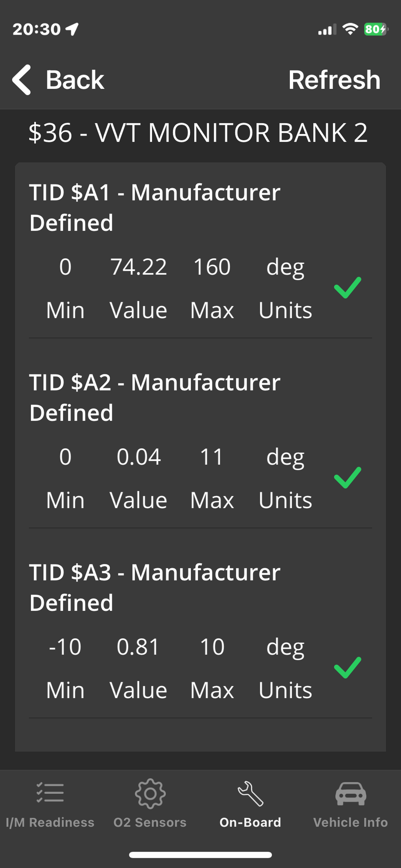Open the O2 Sensors gear icon
This screenshot has height=868, width=401.
pyautogui.click(x=150, y=793)
